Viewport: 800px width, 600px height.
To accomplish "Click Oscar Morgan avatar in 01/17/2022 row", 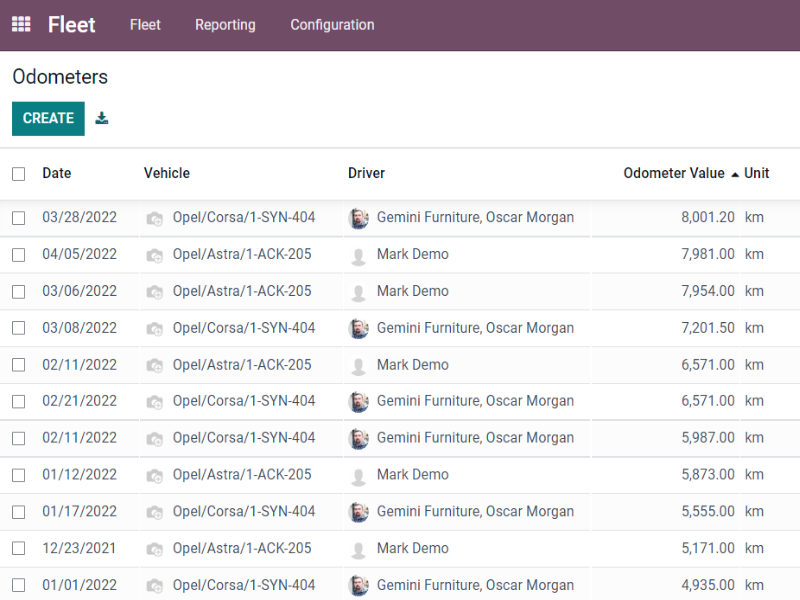I will (x=359, y=512).
